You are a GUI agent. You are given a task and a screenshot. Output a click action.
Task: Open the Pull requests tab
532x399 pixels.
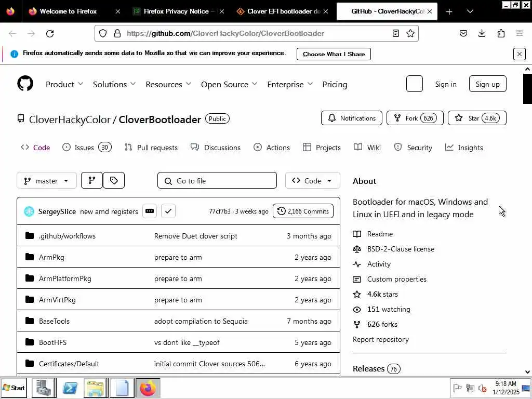151,148
